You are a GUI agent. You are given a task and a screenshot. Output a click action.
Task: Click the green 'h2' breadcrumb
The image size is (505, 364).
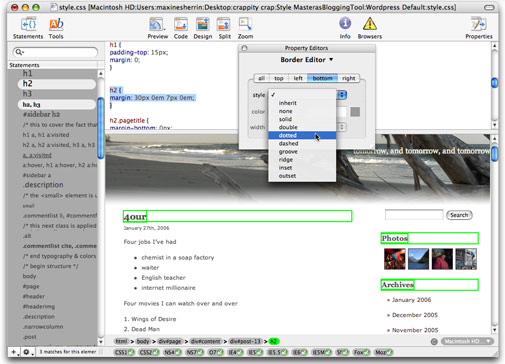[x=274, y=341]
